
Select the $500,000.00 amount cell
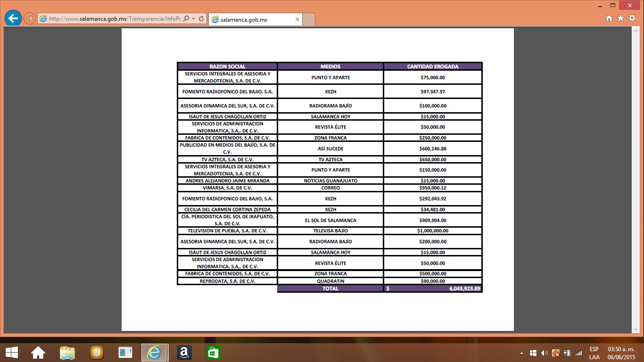tap(433, 273)
